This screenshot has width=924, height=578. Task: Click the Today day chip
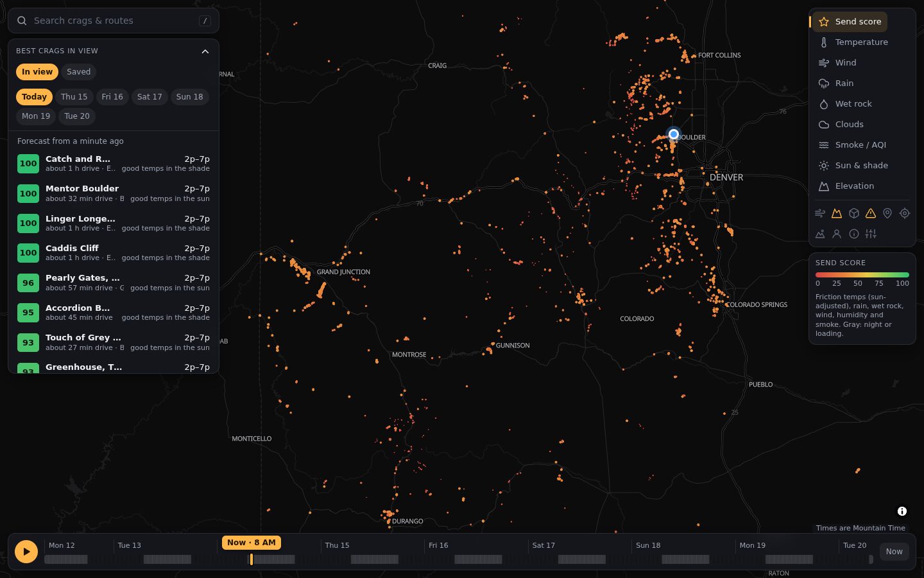click(34, 97)
